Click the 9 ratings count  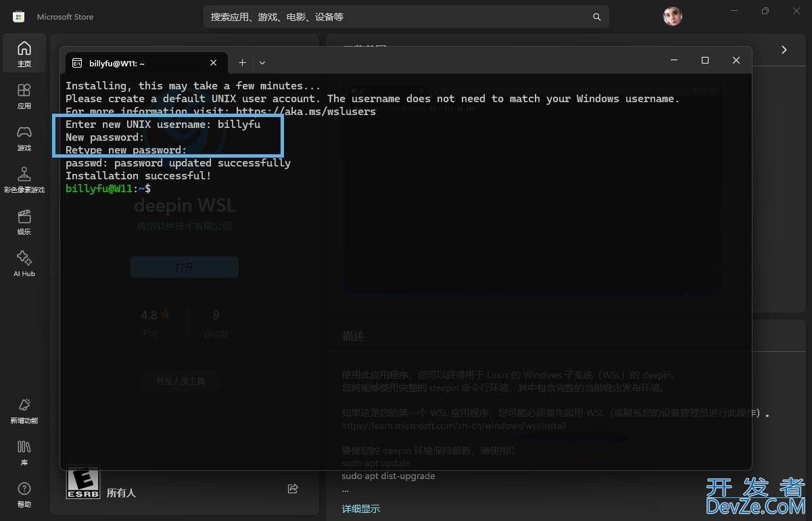216,315
